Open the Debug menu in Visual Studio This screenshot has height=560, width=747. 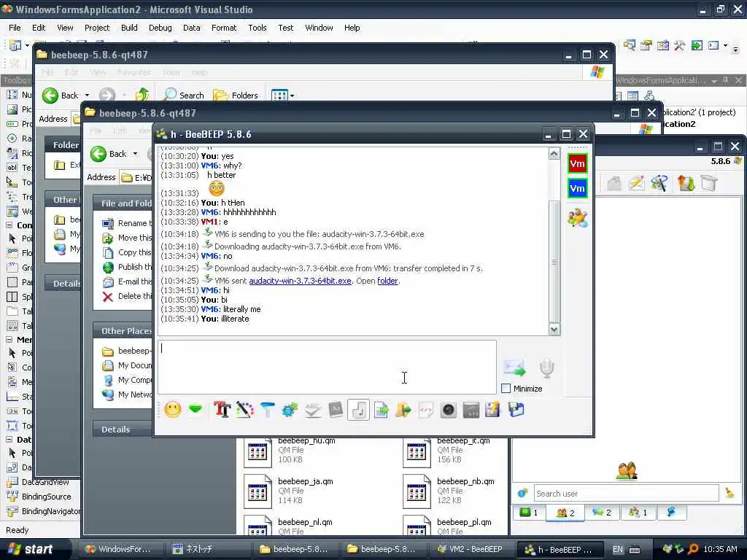(x=160, y=28)
